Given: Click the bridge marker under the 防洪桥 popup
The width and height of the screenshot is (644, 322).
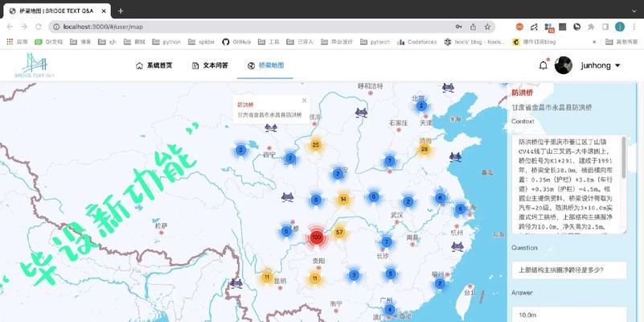Looking at the screenshot, I should 271,128.
